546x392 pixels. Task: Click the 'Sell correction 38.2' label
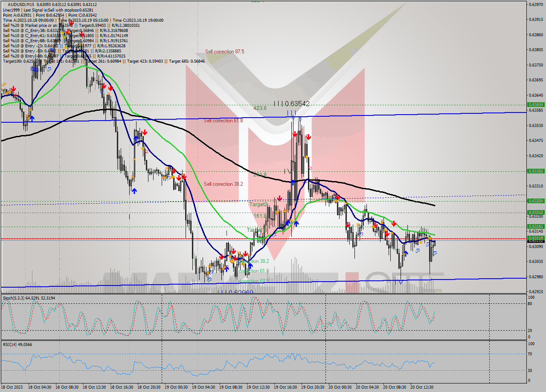[223, 184]
